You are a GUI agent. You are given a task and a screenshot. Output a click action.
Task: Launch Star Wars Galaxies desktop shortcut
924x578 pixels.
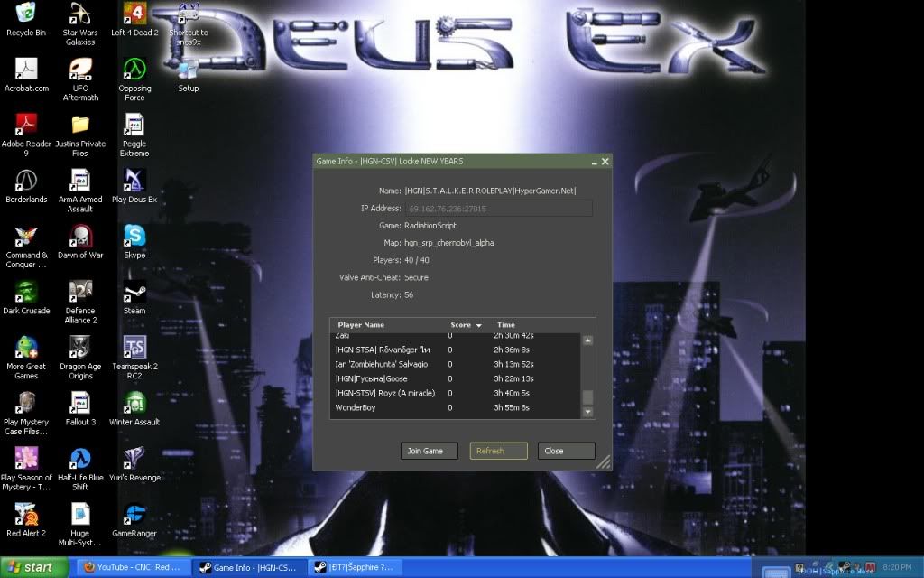coord(80,23)
